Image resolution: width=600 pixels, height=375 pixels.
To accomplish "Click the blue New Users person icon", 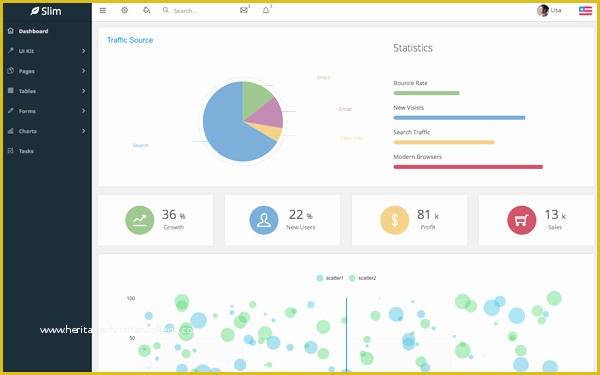I will 264,220.
